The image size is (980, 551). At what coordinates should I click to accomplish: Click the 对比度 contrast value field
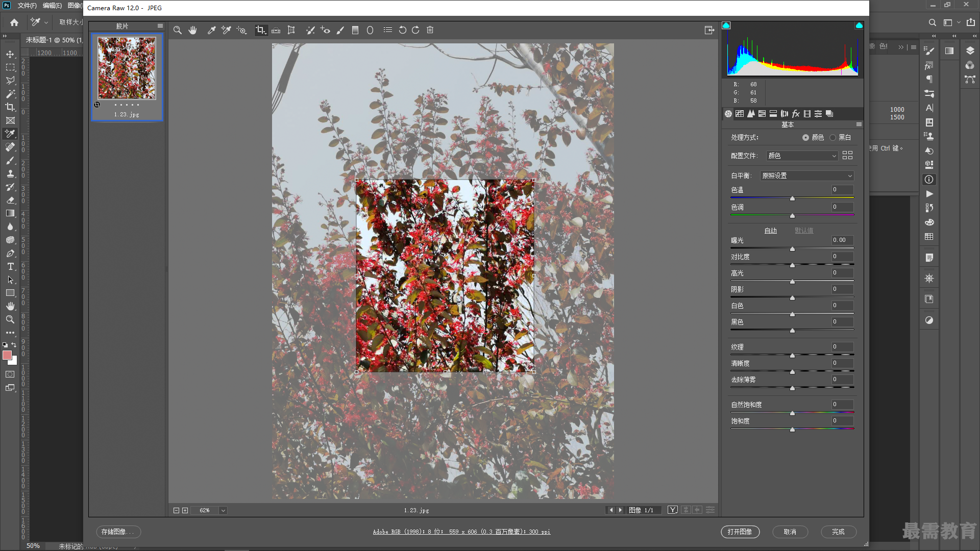(x=842, y=257)
